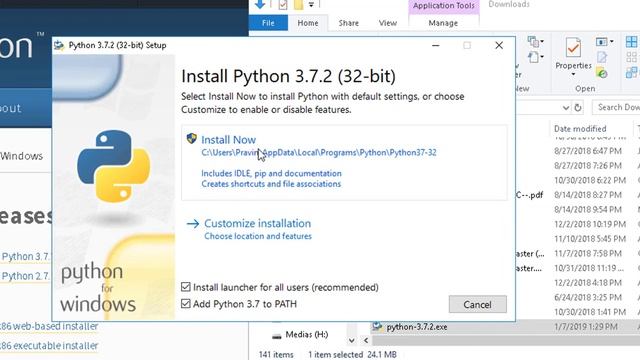Viewport: 640px width, 360px height.
Task: Click the 12/2/2018 10:19 PM date cell
Action: (x=590, y=224)
